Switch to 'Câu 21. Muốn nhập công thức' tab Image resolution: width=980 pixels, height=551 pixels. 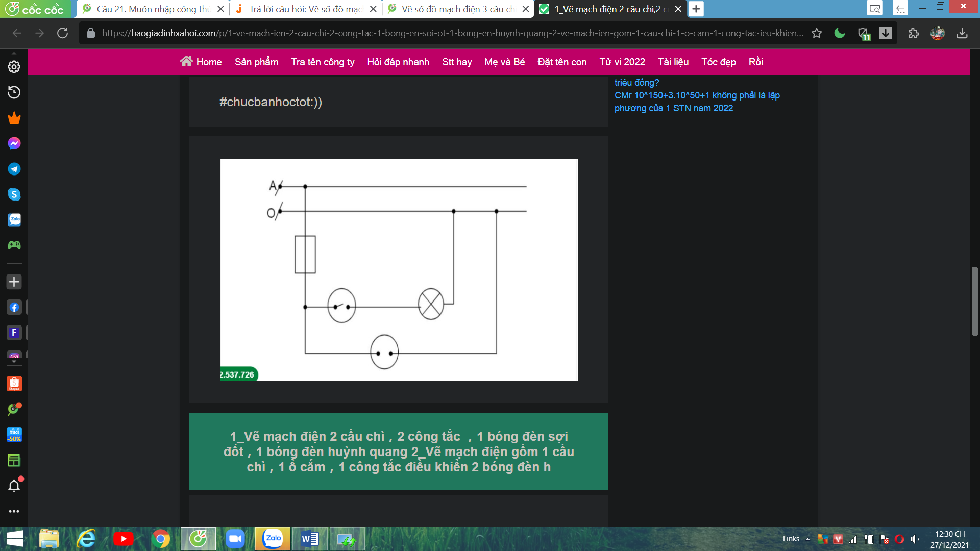(x=153, y=9)
